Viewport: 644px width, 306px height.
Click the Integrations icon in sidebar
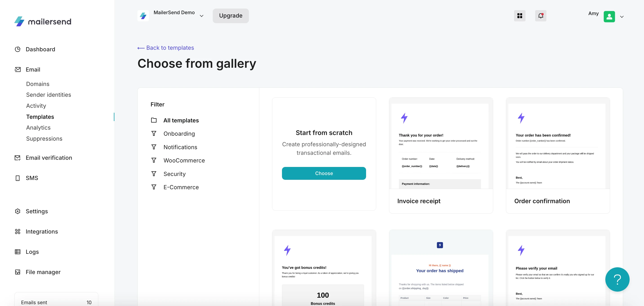[x=18, y=232]
